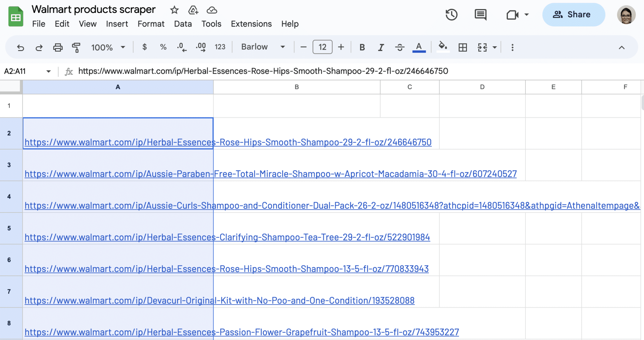Show all comments
The width and height of the screenshot is (644, 340).
(x=480, y=14)
